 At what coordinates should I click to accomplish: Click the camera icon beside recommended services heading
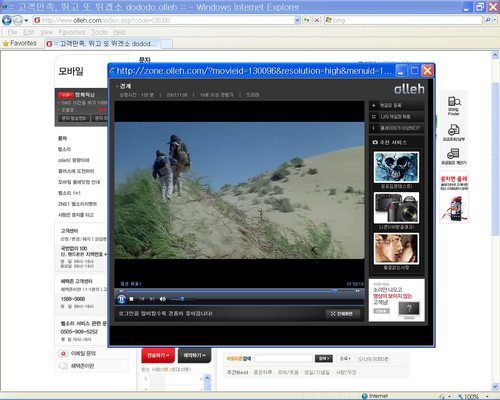(375, 142)
